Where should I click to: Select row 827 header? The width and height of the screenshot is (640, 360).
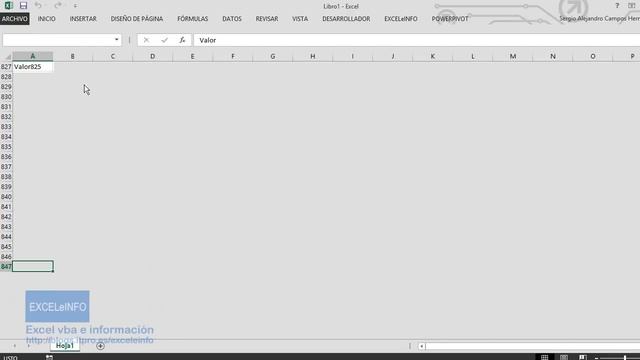(x=6, y=67)
